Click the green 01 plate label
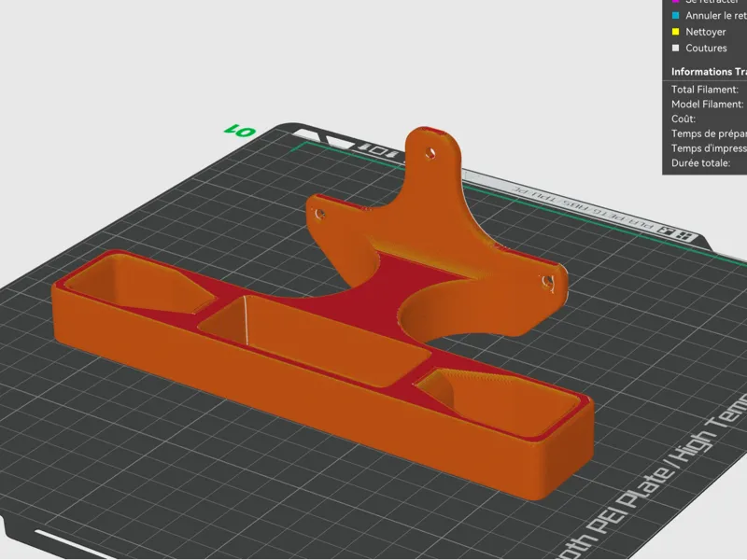 pyautogui.click(x=240, y=130)
